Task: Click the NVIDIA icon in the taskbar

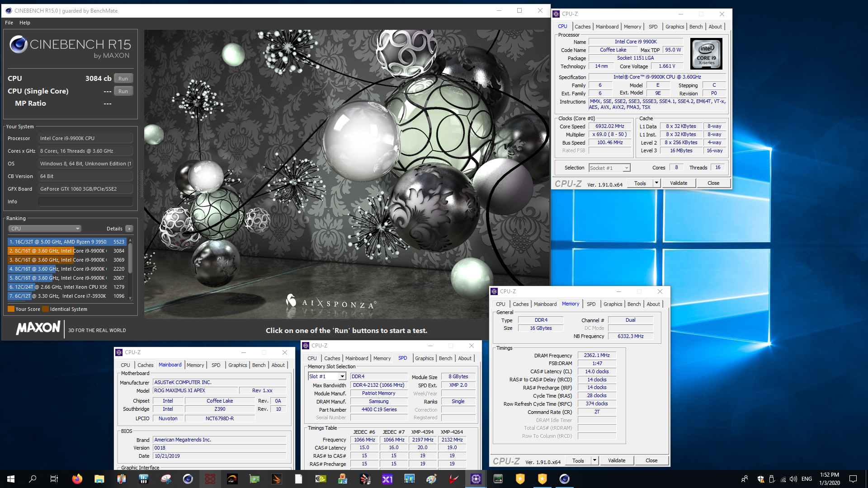Action: tap(321, 479)
